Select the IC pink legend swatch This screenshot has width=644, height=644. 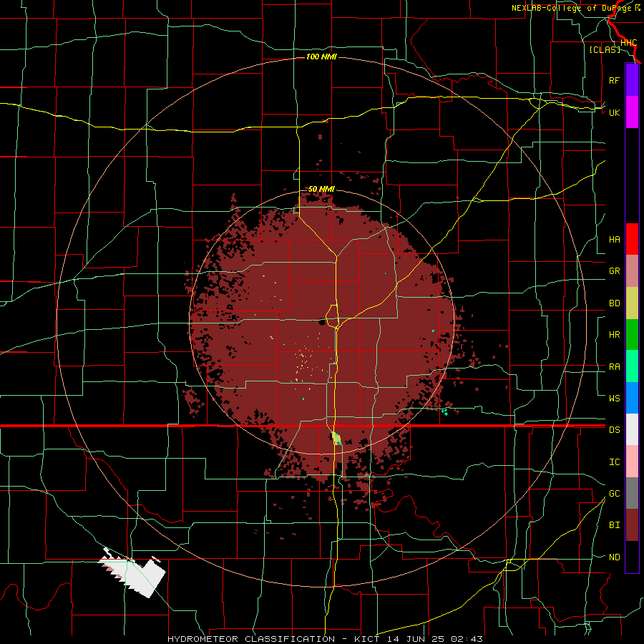click(632, 462)
